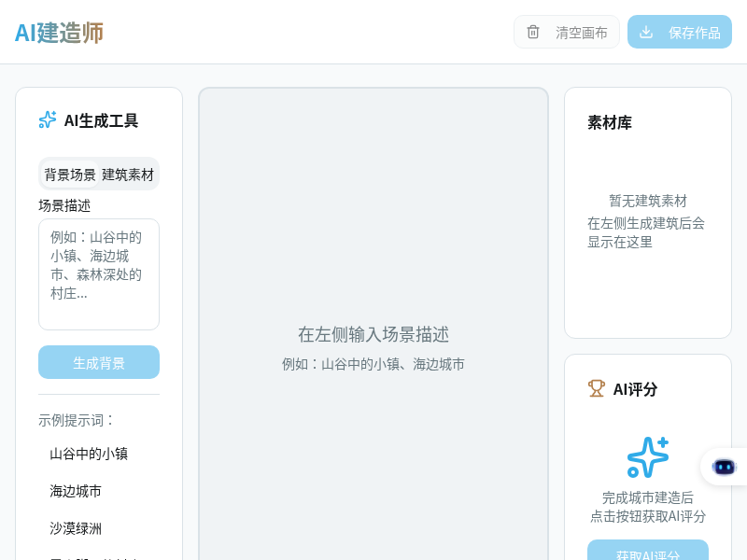Click the trash icon to clear canvas
This screenshot has height=560, width=747.
tap(533, 32)
